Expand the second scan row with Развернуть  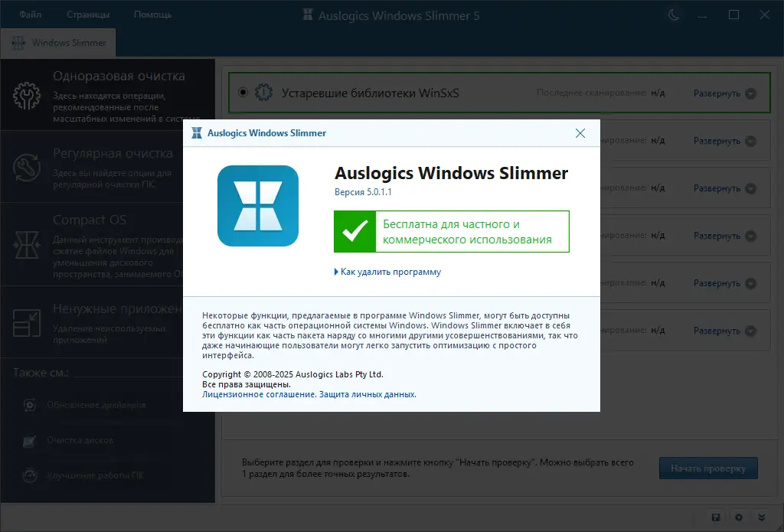[x=724, y=141]
